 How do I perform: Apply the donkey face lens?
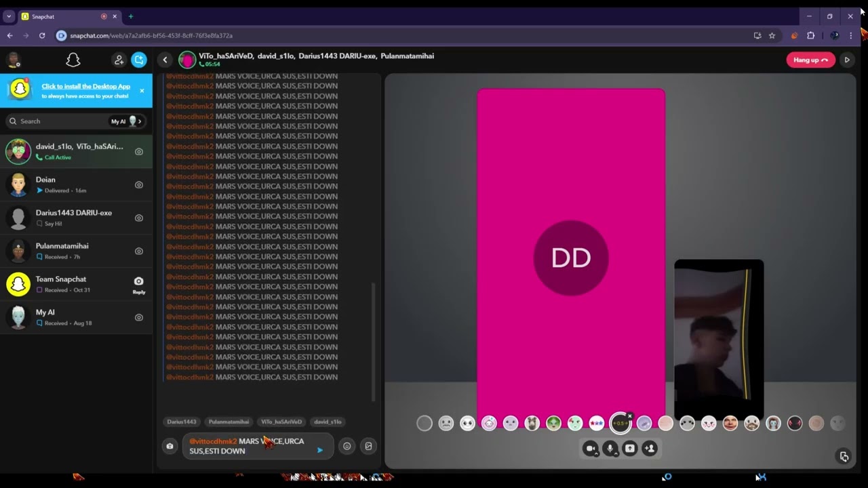click(x=532, y=424)
